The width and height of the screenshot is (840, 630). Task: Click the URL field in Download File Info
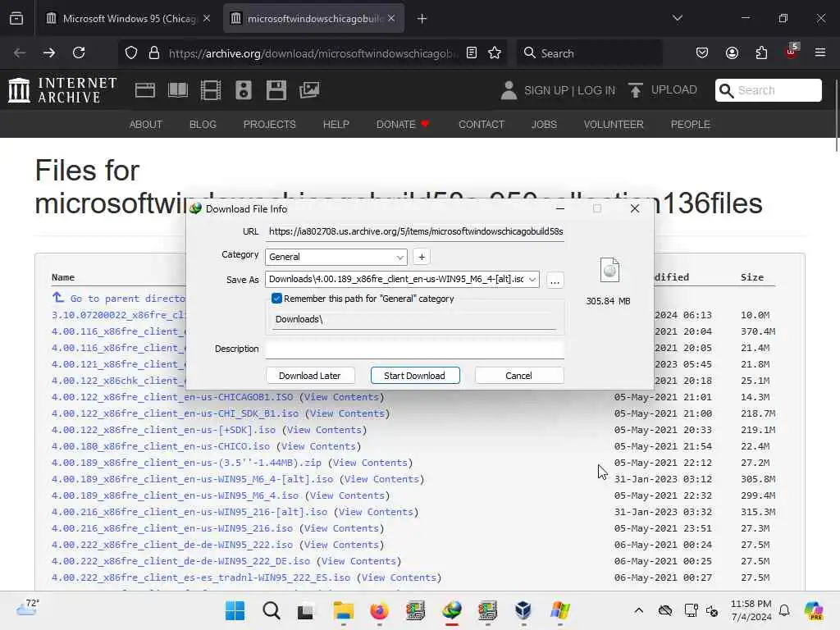pos(414,231)
